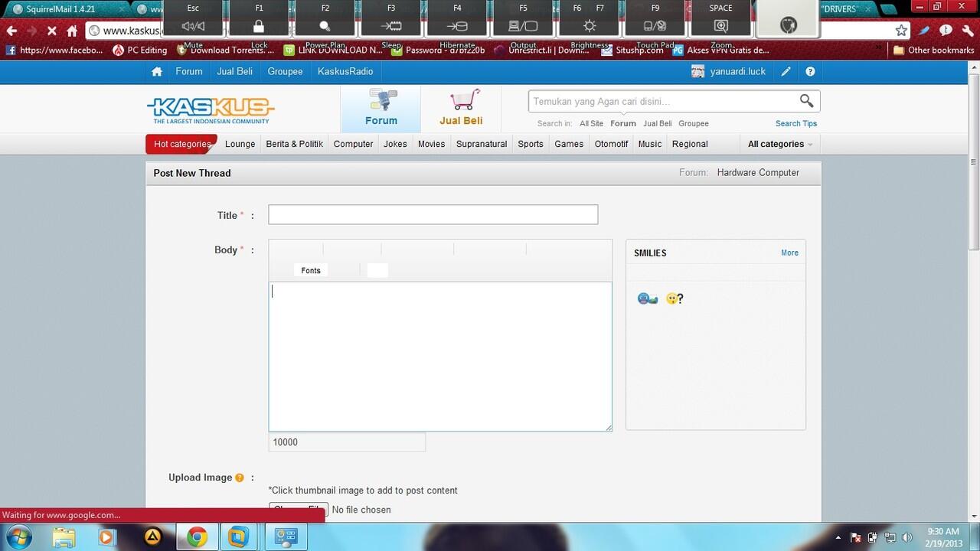Click the Kaskus home icon in blue bar
The height and width of the screenshot is (551, 980).
click(157, 72)
